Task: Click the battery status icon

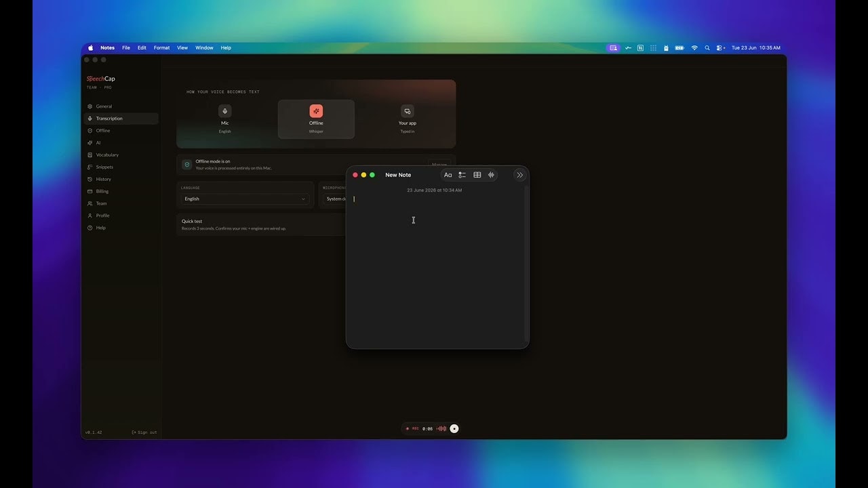Action: click(x=679, y=48)
